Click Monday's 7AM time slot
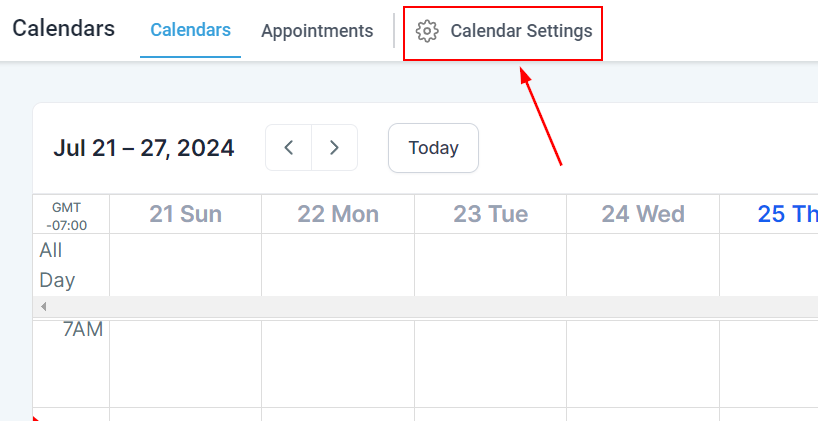This screenshot has height=421, width=818. tap(338, 363)
